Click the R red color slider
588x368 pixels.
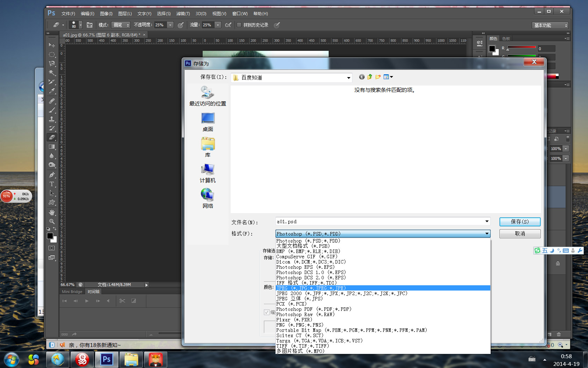point(521,47)
